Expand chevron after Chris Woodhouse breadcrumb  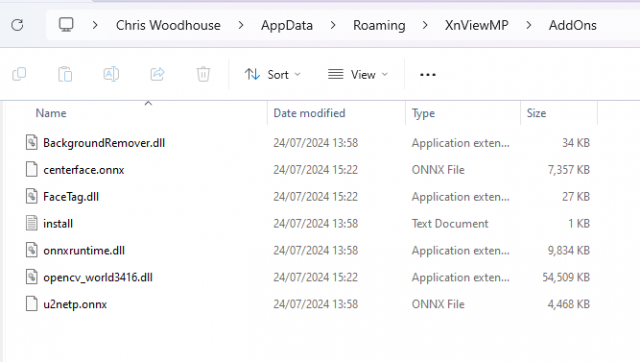pyautogui.click(x=241, y=25)
